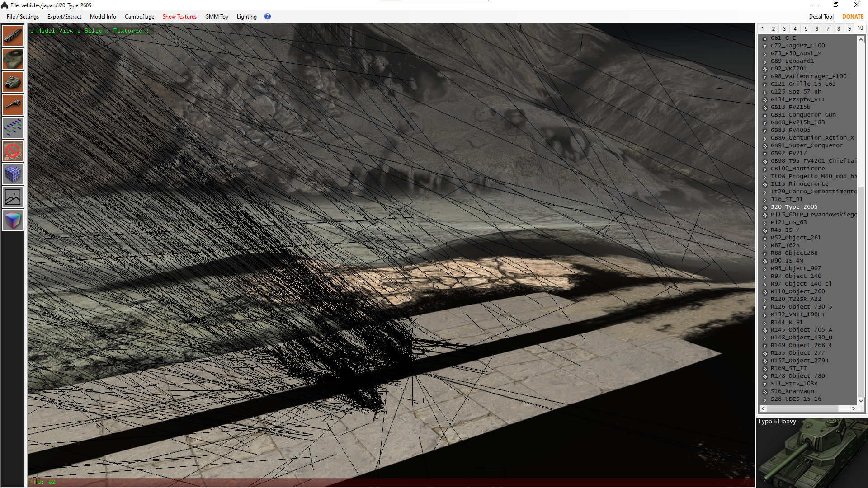Open the GMM Toy menu
The height and width of the screenshot is (488, 868).
[217, 17]
